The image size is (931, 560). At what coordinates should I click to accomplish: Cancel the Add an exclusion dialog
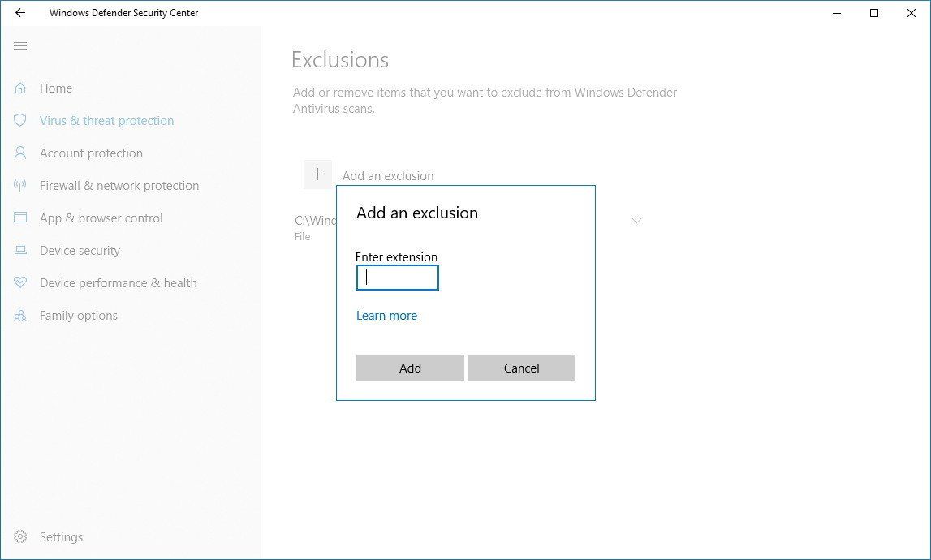pyautogui.click(x=521, y=368)
